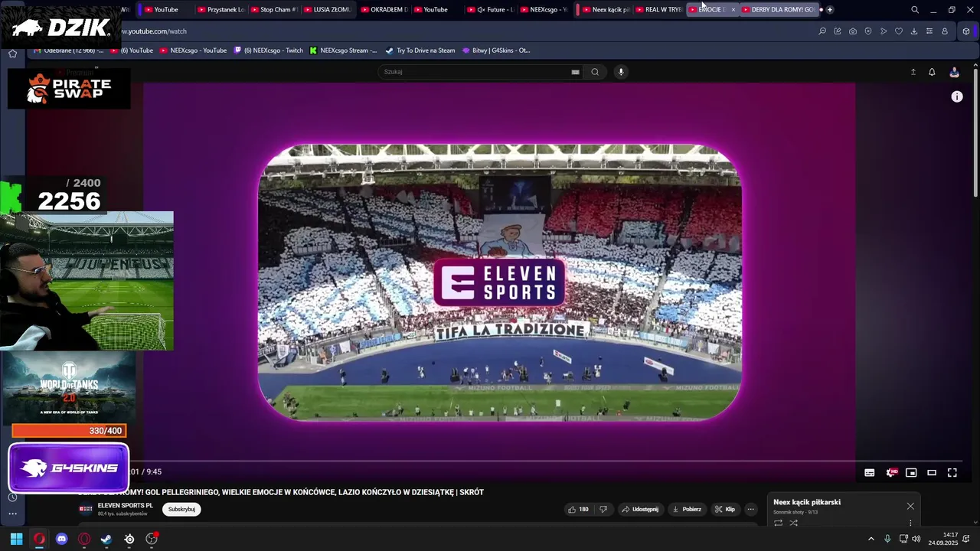Open ELEVEN SPORTS PL channel link
This screenshot has width=980, height=551.
tap(125, 506)
